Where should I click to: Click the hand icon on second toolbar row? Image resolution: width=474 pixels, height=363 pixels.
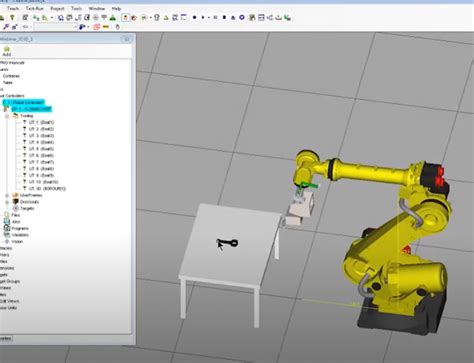click(x=117, y=27)
